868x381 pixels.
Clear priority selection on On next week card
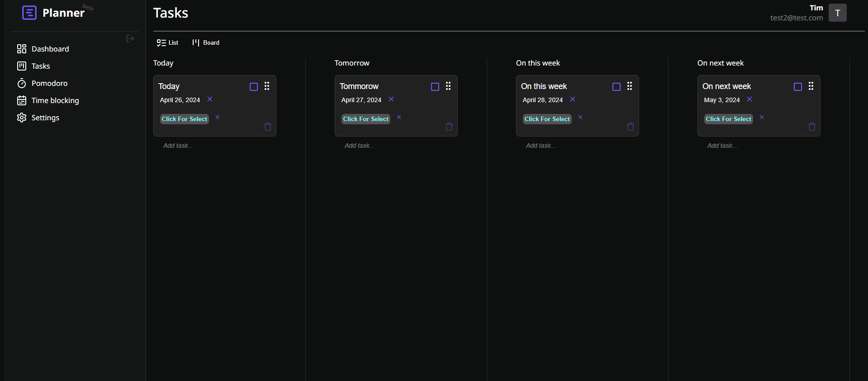pos(762,117)
